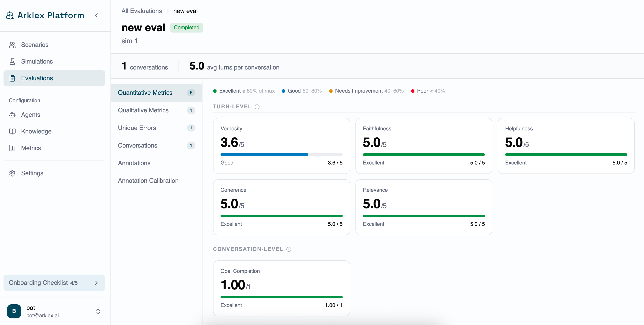Viewport: 644px width, 325px height.
Task: Click the Arklex Platform ship logo icon
Action: [10, 15]
